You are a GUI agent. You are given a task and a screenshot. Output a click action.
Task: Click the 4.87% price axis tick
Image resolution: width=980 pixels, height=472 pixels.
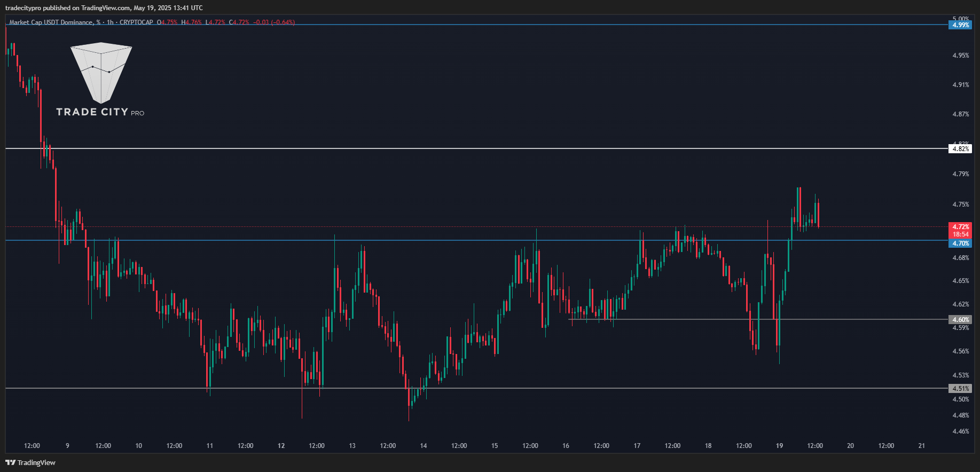tap(961, 114)
